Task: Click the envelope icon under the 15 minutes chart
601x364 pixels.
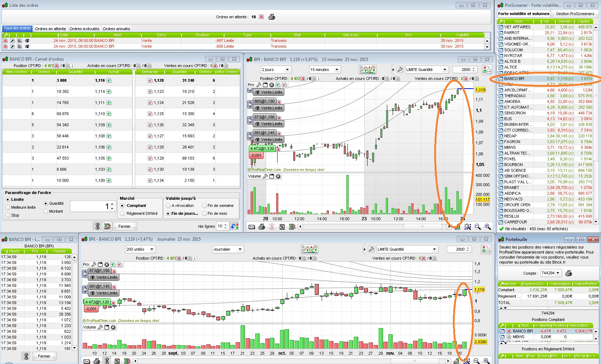Action: 252,227
